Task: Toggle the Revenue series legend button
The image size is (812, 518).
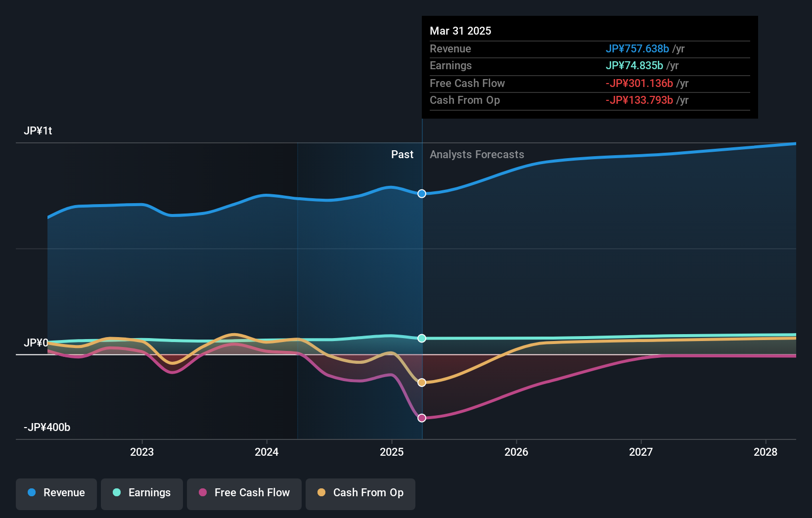Action: 56,494
